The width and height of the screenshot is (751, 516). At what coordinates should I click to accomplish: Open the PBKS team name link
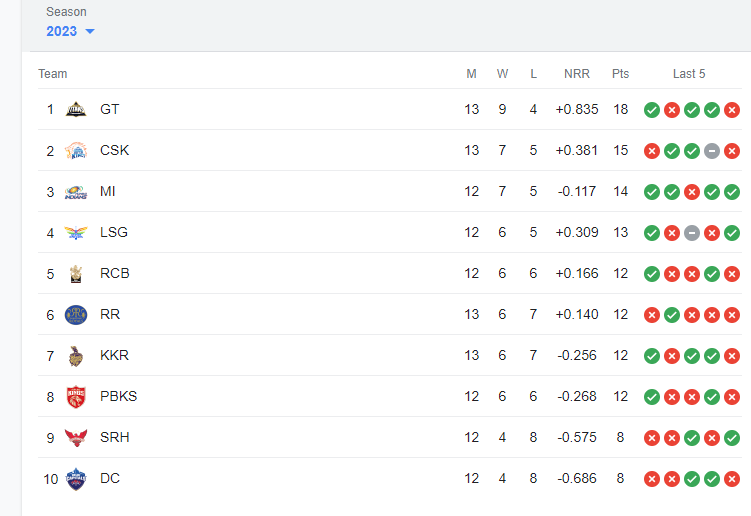(x=118, y=396)
